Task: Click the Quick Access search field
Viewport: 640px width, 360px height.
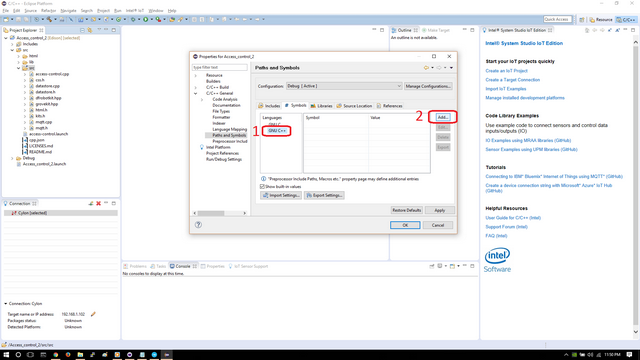Action: tap(557, 19)
